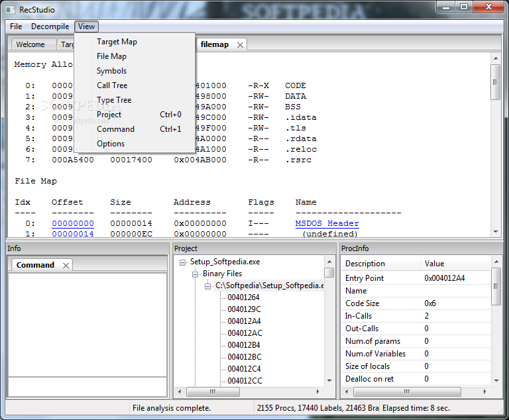Viewport: 509px width, 420px height.
Task: Select procedure 004012BC in Project tree
Action: 245,357
